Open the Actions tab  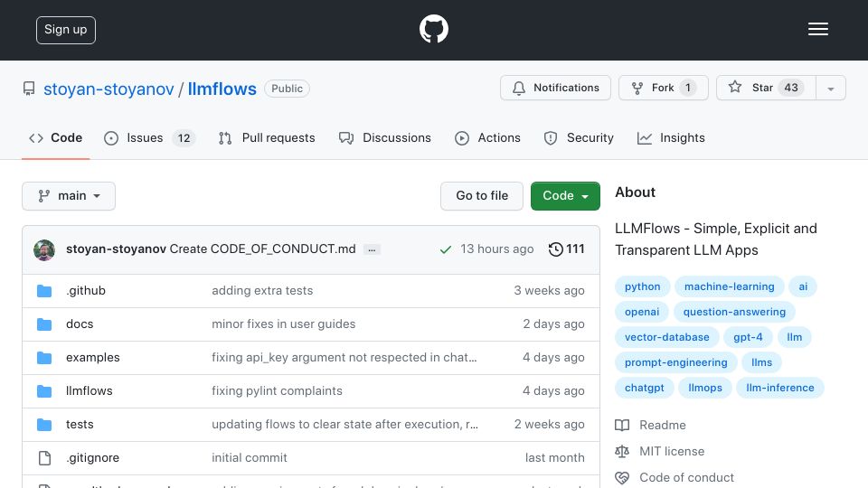click(x=487, y=138)
